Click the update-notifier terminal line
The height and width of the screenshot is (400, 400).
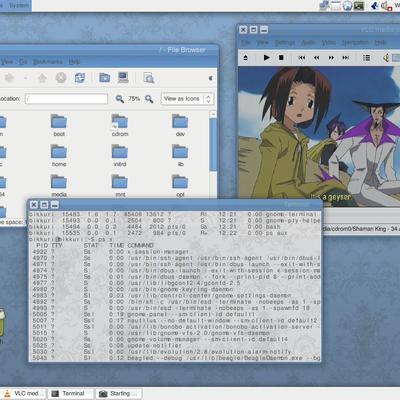coord(107,345)
